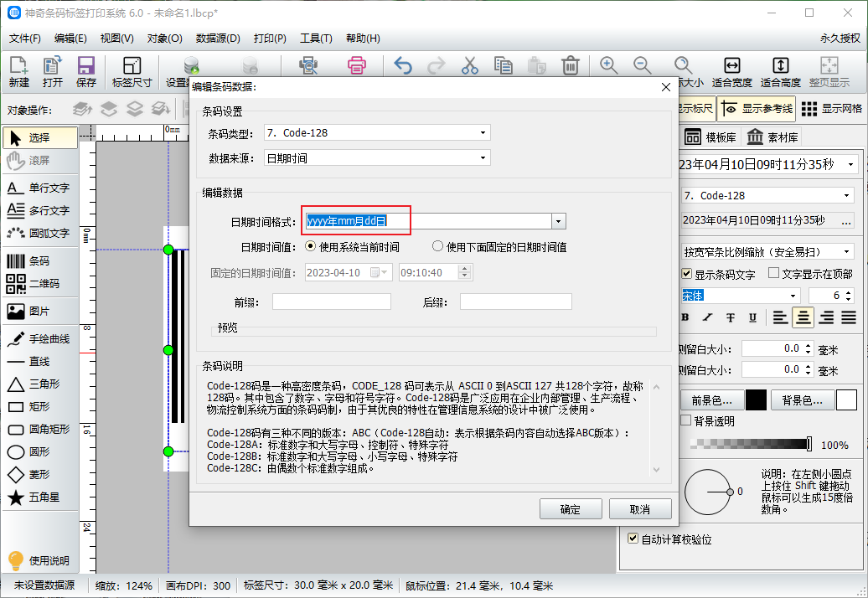The height and width of the screenshot is (598, 868).
Task: Click the Undo arrow icon
Action: coord(403,66)
